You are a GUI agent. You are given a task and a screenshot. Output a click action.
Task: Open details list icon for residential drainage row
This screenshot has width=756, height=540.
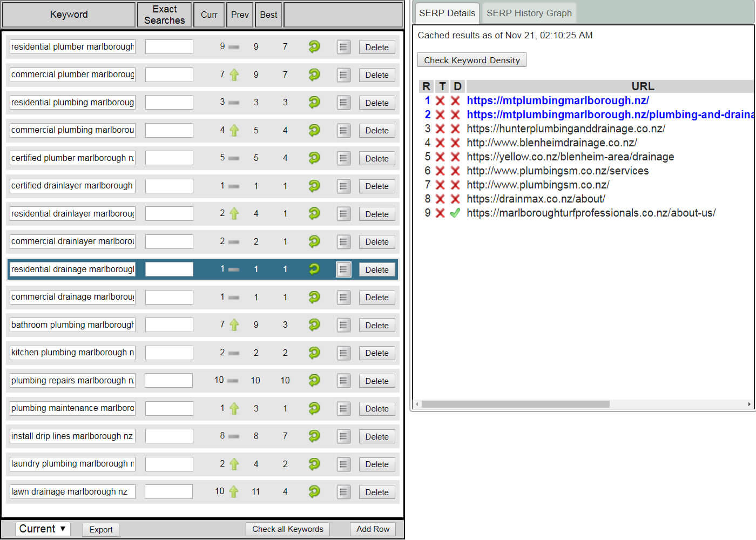343,269
